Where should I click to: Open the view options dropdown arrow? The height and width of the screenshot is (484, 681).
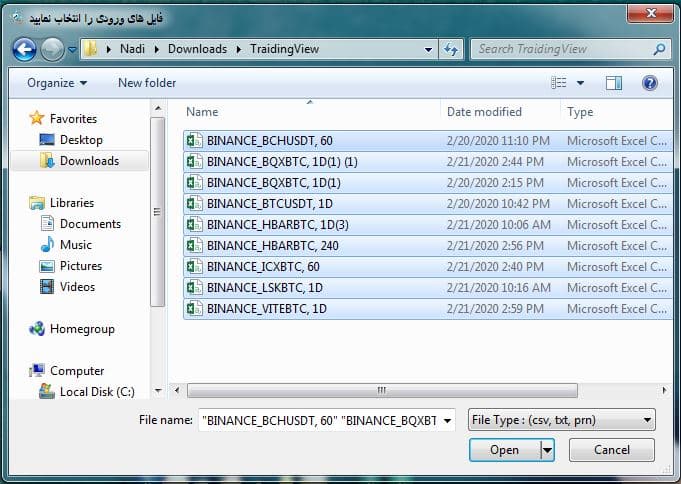tap(580, 83)
